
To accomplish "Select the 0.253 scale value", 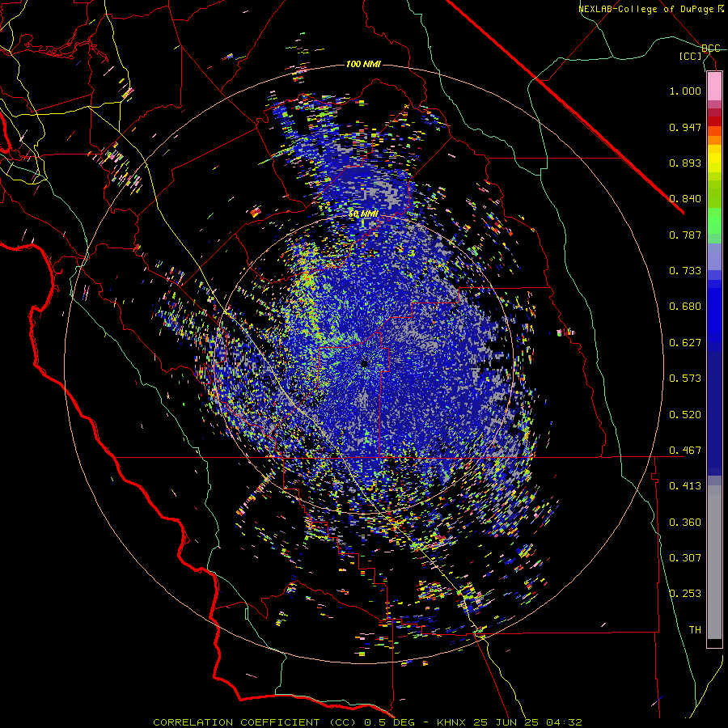I will [685, 594].
